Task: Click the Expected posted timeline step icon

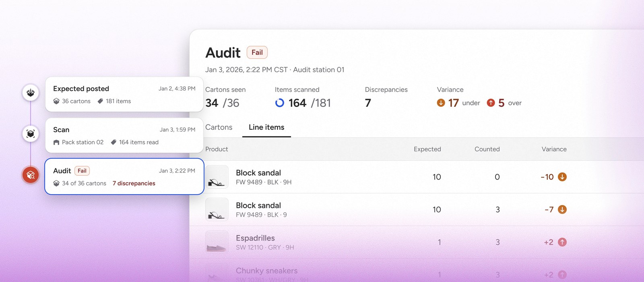Action: coord(31,93)
